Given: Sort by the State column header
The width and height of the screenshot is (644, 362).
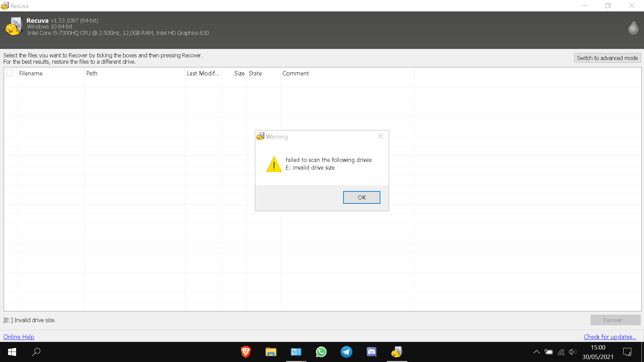Looking at the screenshot, I should 263,73.
